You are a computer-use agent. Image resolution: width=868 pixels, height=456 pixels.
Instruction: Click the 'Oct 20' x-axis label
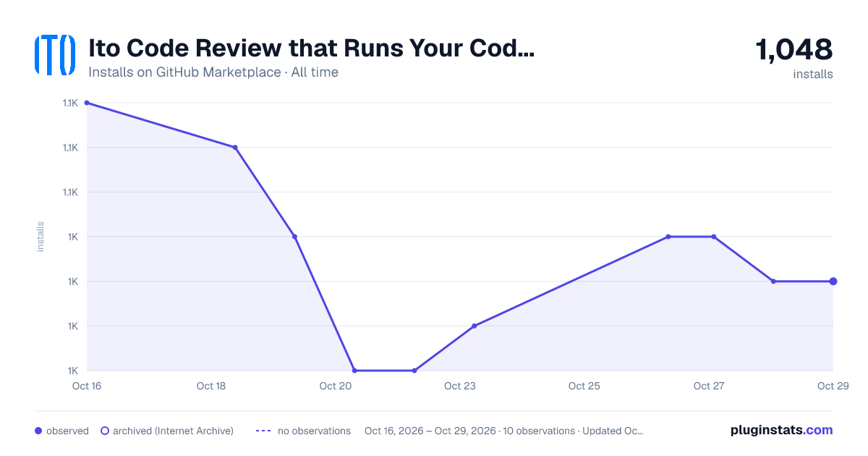pyautogui.click(x=336, y=386)
